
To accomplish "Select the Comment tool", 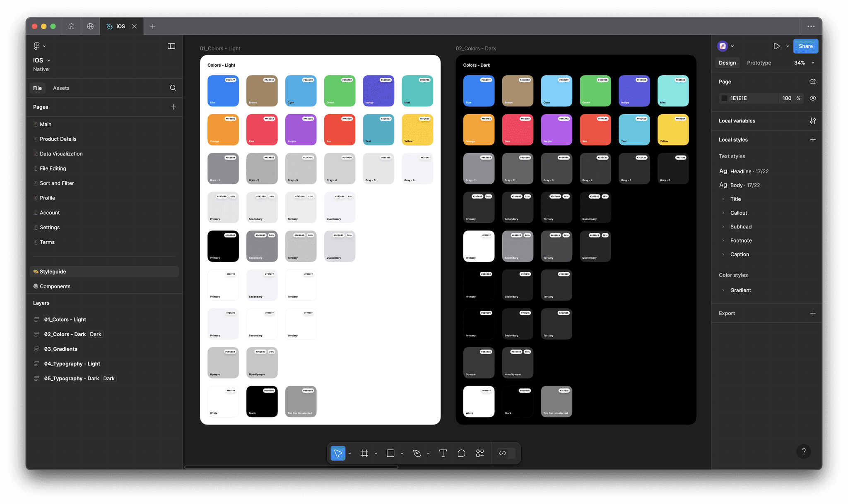I will pyautogui.click(x=461, y=453).
